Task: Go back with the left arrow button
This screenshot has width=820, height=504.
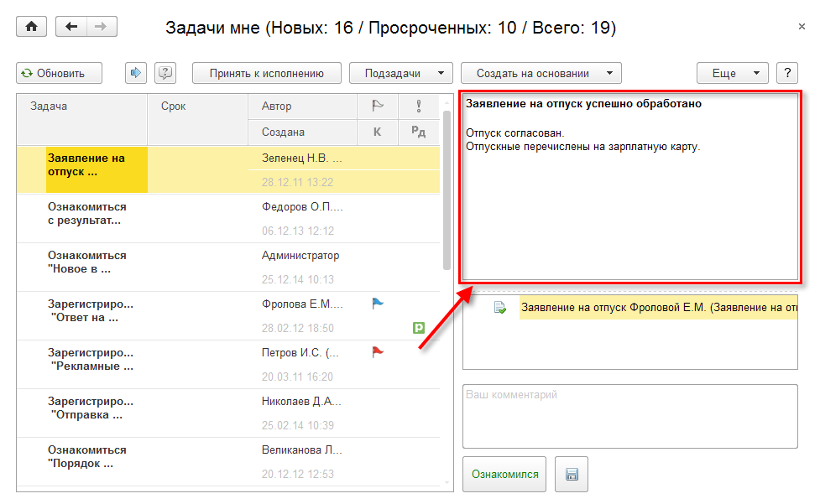Action: coord(71,27)
